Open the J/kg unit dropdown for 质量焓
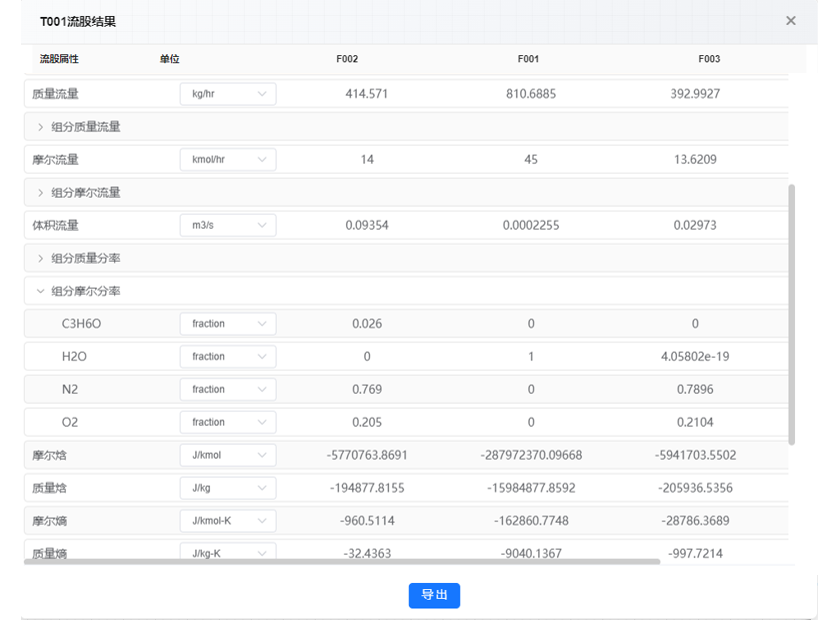This screenshot has width=818, height=620. [x=228, y=488]
